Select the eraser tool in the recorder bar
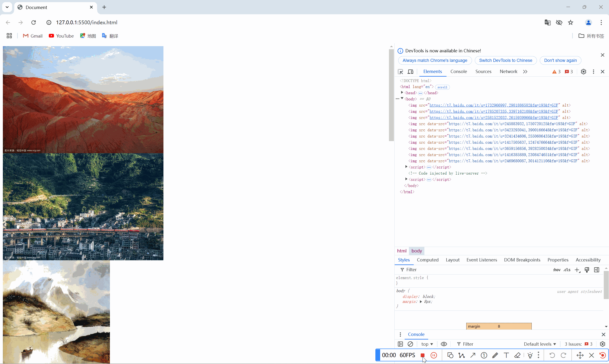The width and height of the screenshot is (609, 364). coord(517,355)
